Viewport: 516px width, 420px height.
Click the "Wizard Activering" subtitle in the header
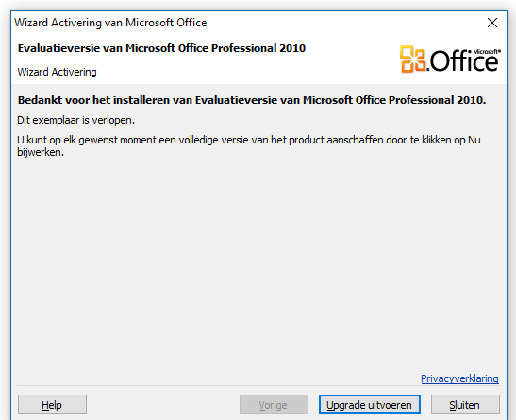click(x=57, y=72)
